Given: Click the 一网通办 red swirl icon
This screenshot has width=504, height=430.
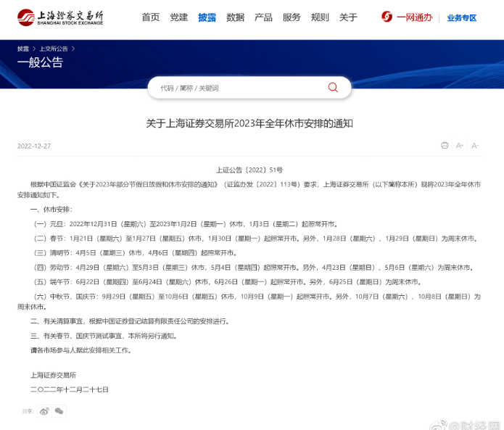Looking at the screenshot, I should (387, 17).
